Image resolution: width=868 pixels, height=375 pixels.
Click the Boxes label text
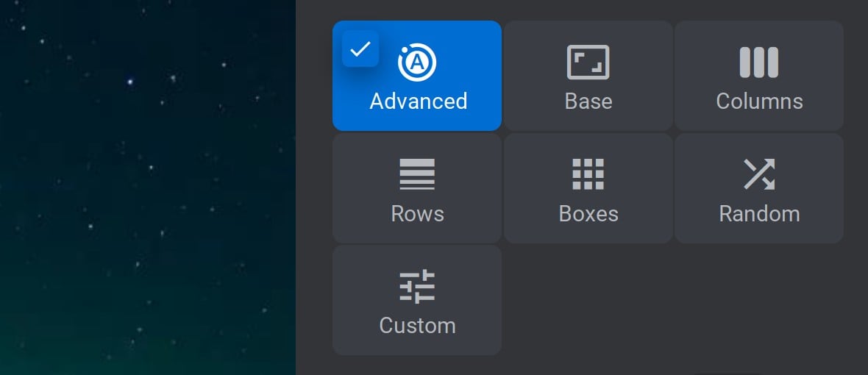(x=588, y=213)
